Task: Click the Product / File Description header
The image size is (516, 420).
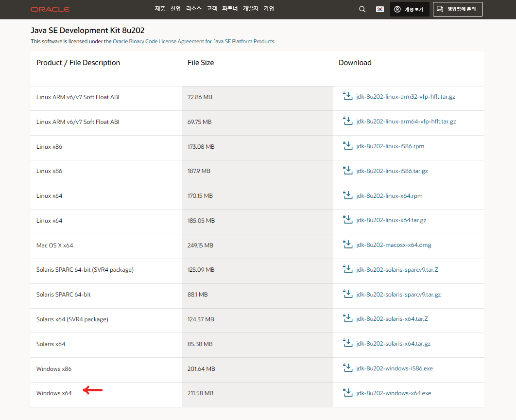Action: coord(78,63)
